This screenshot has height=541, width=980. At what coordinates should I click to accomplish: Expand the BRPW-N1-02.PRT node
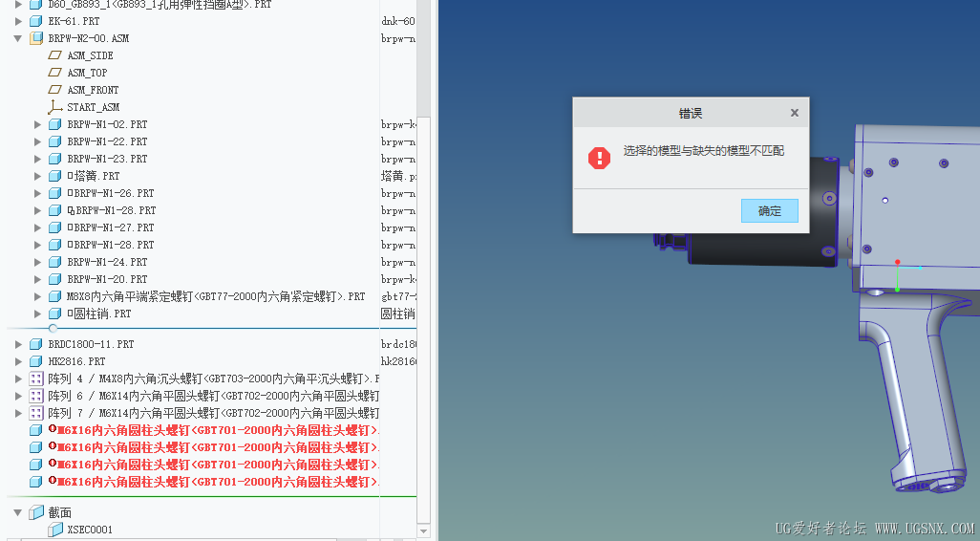[37, 124]
